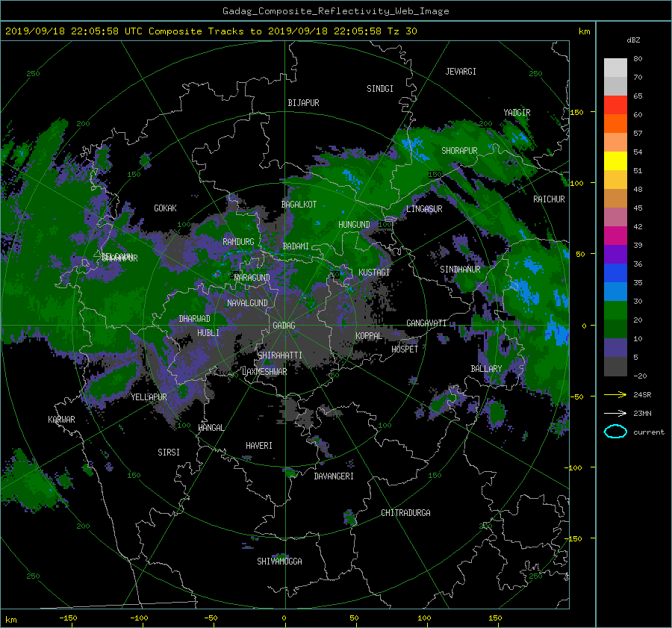
Task: Click the SIRSI city label
Action: (169, 453)
